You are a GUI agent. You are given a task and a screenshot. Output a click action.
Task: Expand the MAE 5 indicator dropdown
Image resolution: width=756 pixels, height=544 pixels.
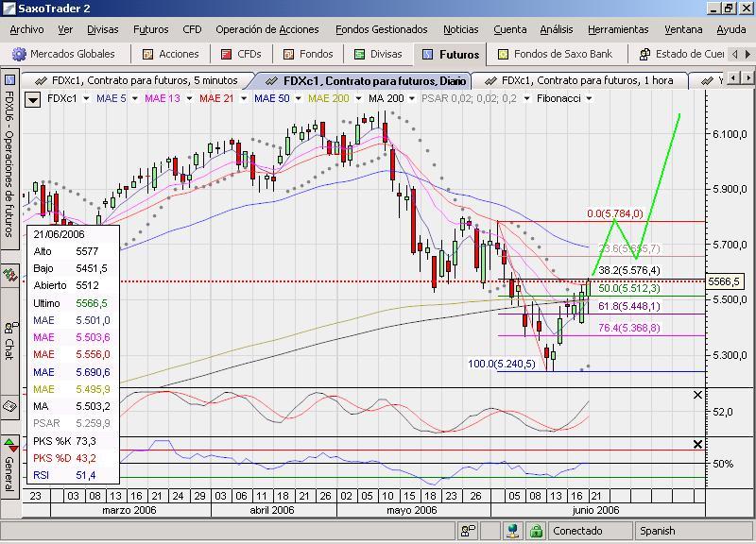(135, 99)
